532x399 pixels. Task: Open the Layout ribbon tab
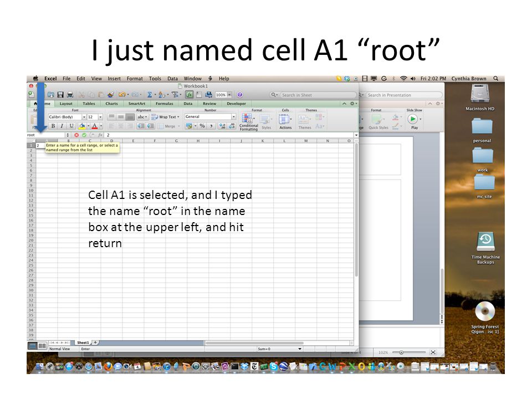pyautogui.click(x=66, y=104)
